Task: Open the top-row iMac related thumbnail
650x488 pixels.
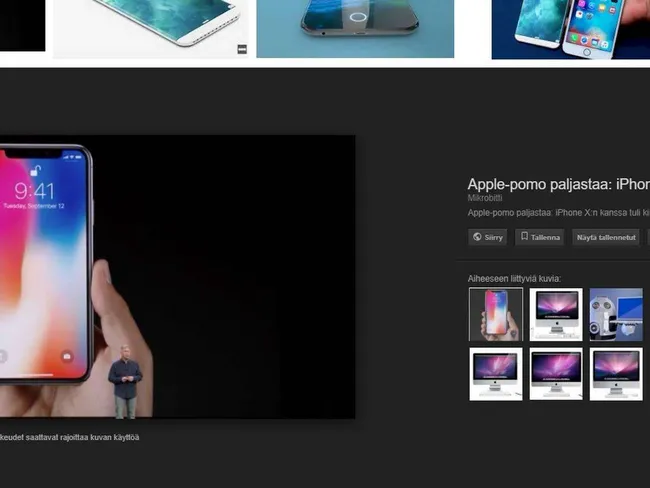Action: pyautogui.click(x=556, y=314)
